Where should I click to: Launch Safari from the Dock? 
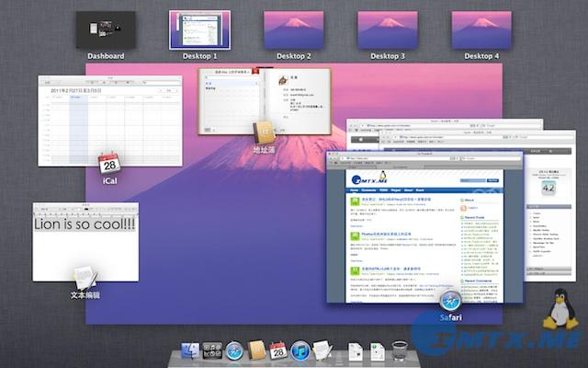click(x=234, y=351)
